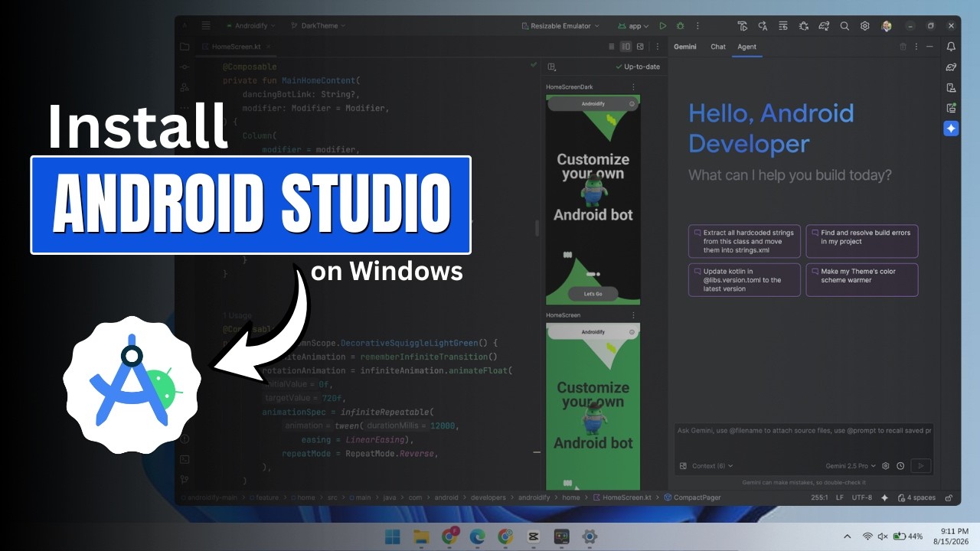Click the HomeScreenDark preview thumbnail

pyautogui.click(x=593, y=200)
